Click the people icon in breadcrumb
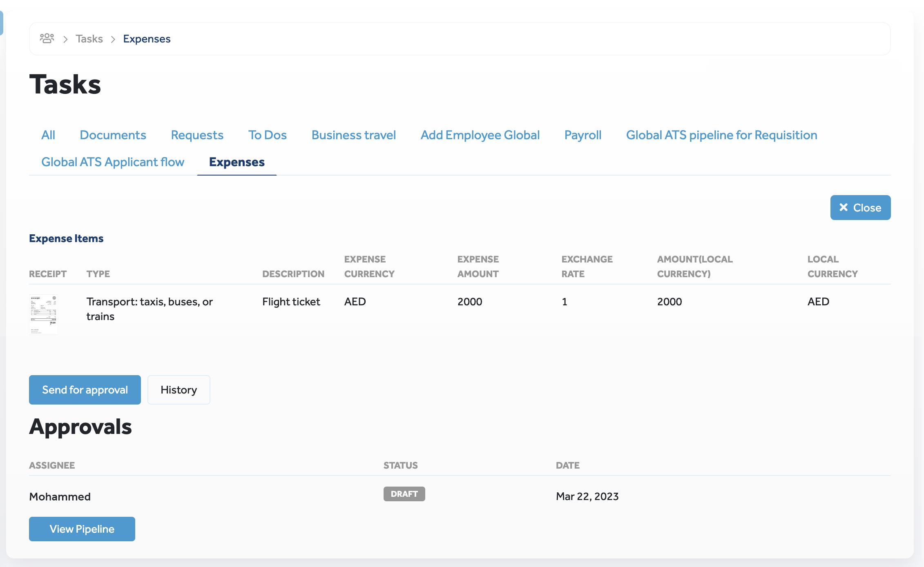Screen dimensions: 924x567 [47, 38]
